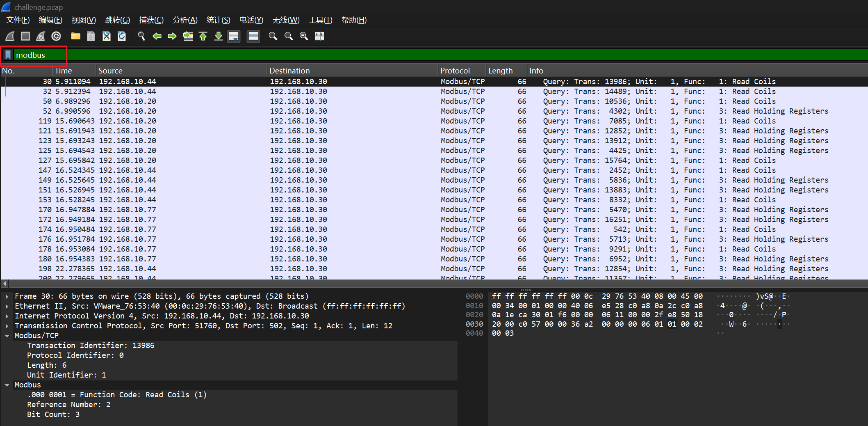Click the packet list horizontal scrollbar

pyautogui.click(x=434, y=284)
